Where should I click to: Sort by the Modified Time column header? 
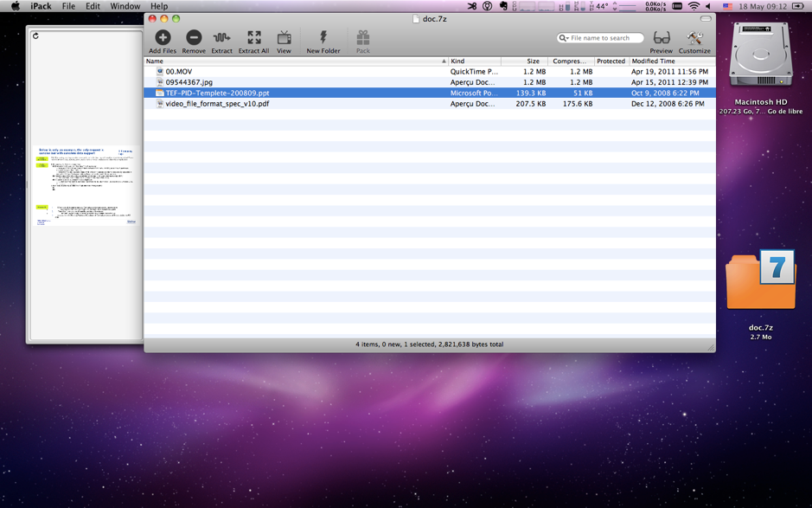672,61
